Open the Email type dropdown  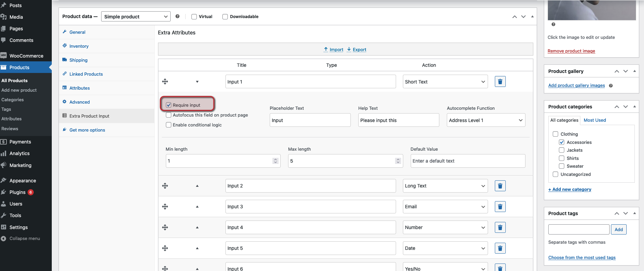click(445, 207)
